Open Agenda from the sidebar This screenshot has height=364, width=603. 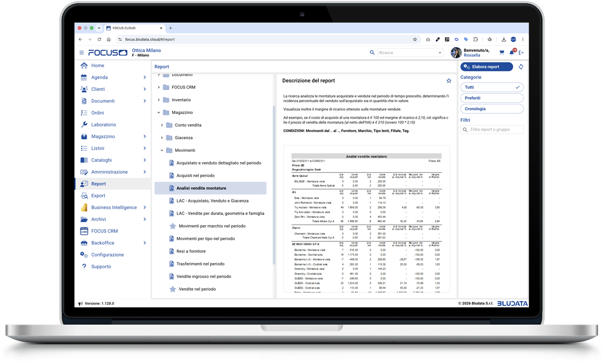(x=99, y=77)
